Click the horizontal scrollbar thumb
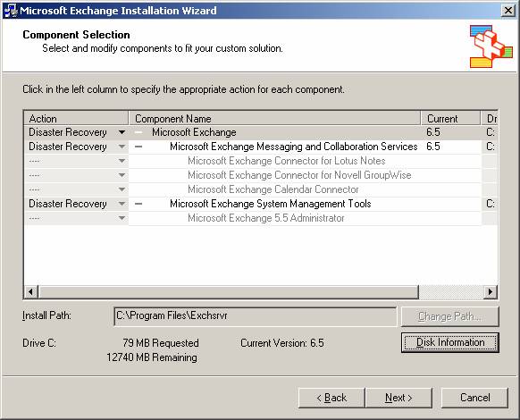This screenshot has height=420, width=520. tap(228, 292)
